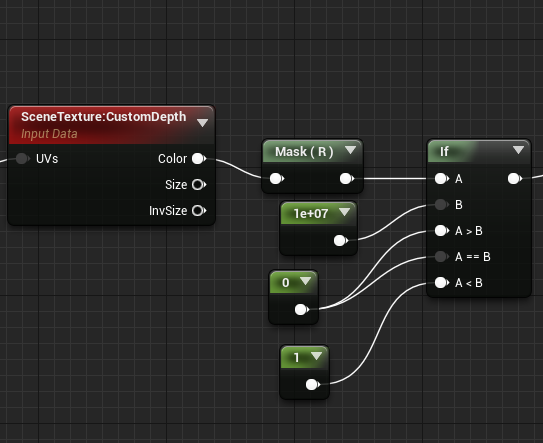Click the If node's B input pin
This screenshot has width=543, height=443.
tap(441, 205)
